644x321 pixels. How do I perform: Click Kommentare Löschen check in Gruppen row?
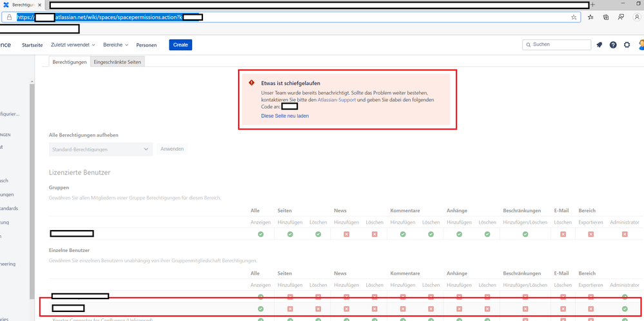tap(431, 234)
